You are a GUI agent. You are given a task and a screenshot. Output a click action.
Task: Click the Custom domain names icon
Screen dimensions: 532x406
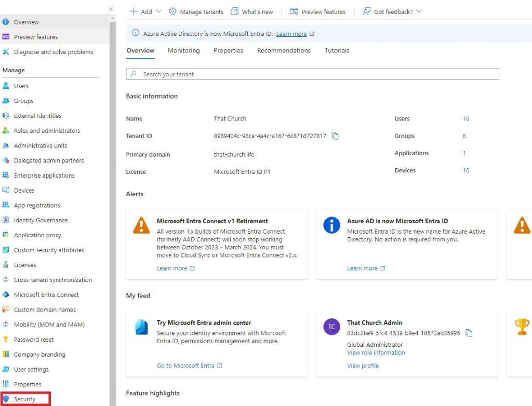[6, 309]
